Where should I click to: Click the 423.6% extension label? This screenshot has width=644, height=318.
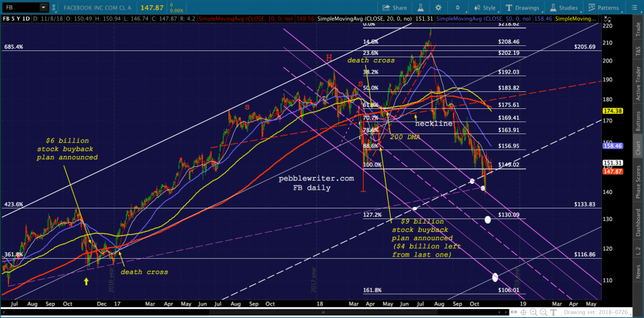click(x=14, y=205)
